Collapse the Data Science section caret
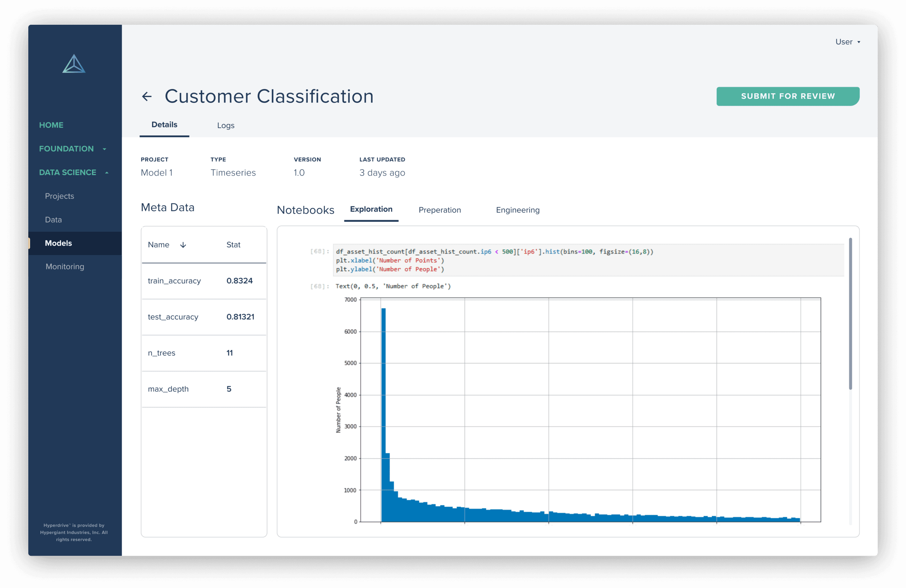Image resolution: width=906 pixels, height=588 pixels. pos(106,173)
